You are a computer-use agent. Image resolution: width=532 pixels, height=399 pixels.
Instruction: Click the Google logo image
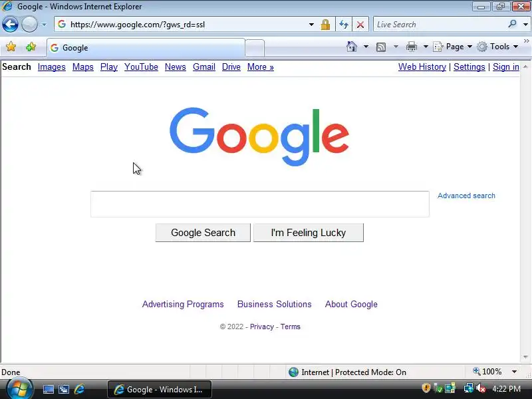(x=259, y=137)
